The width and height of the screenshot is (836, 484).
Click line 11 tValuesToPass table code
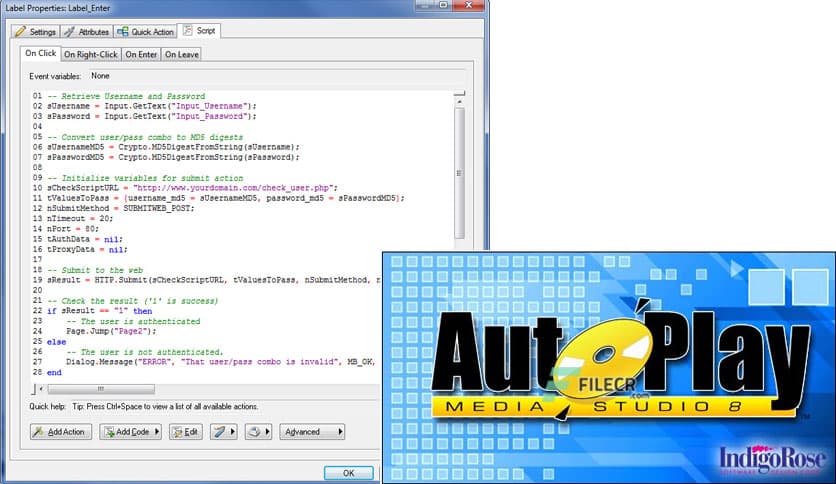[x=226, y=198]
